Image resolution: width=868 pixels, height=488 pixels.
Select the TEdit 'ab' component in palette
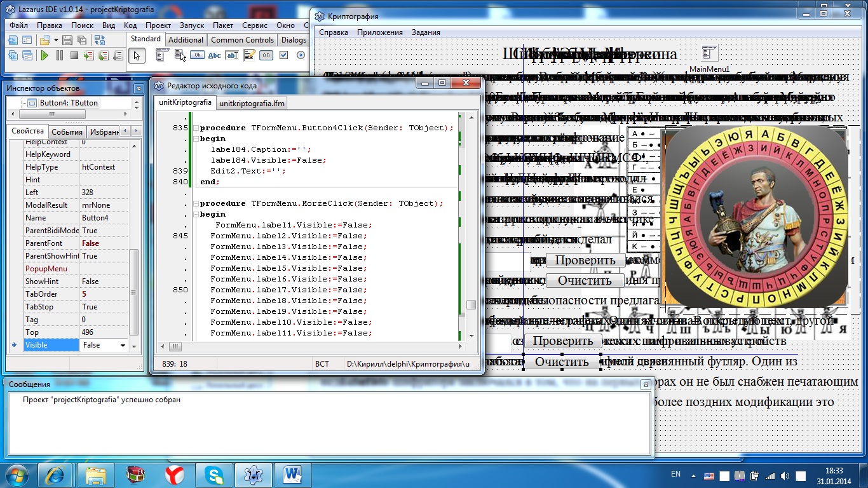(x=232, y=55)
